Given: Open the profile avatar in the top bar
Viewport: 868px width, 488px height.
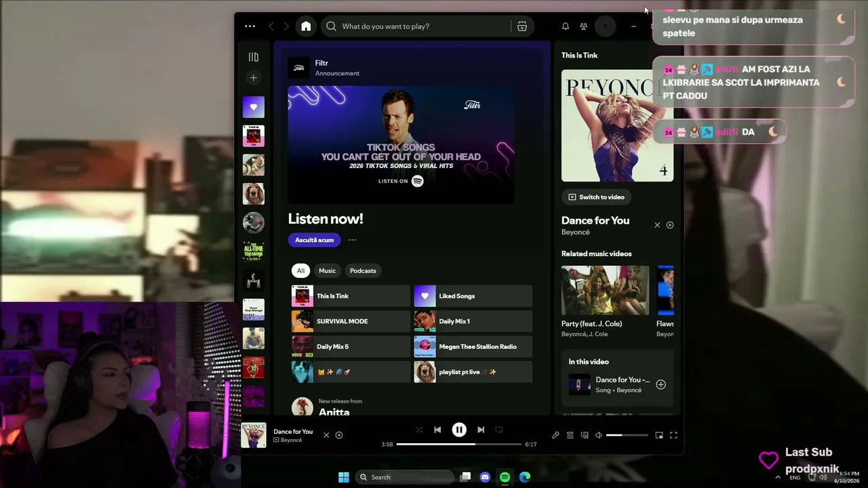Looking at the screenshot, I should tap(605, 26).
